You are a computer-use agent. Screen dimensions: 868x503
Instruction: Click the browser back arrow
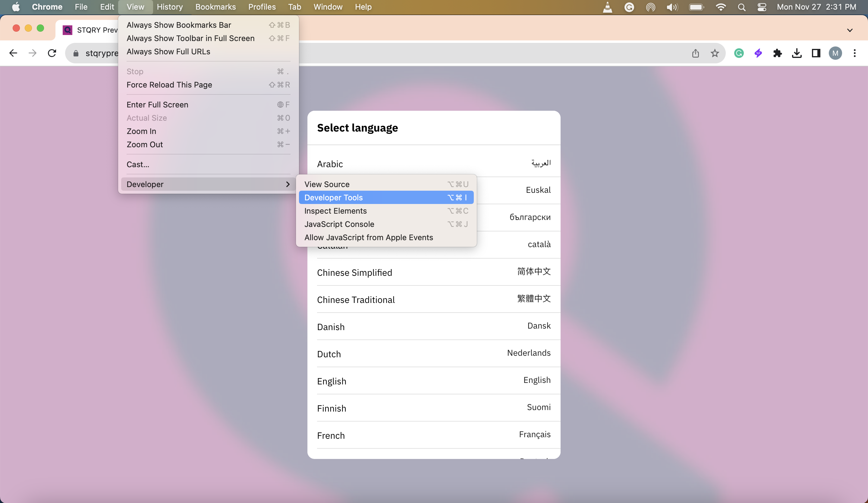[x=13, y=53]
